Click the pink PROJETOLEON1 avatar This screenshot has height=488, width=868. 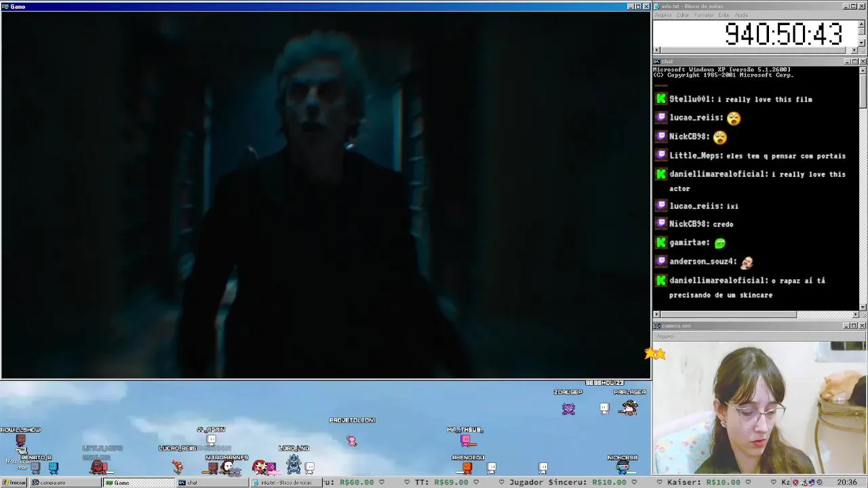351,441
